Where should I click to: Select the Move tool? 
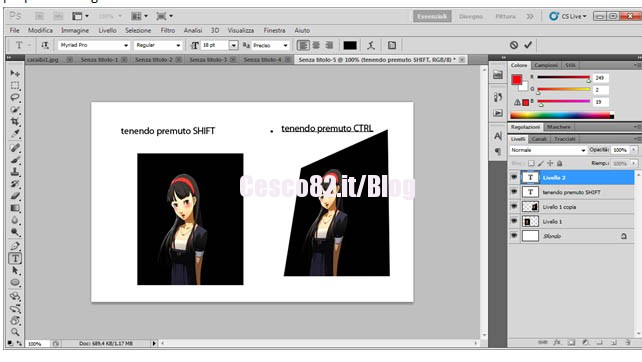coord(15,73)
